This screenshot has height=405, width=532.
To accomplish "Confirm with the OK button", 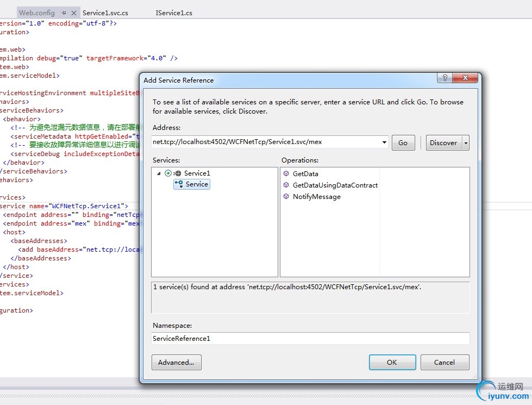I will (x=392, y=362).
